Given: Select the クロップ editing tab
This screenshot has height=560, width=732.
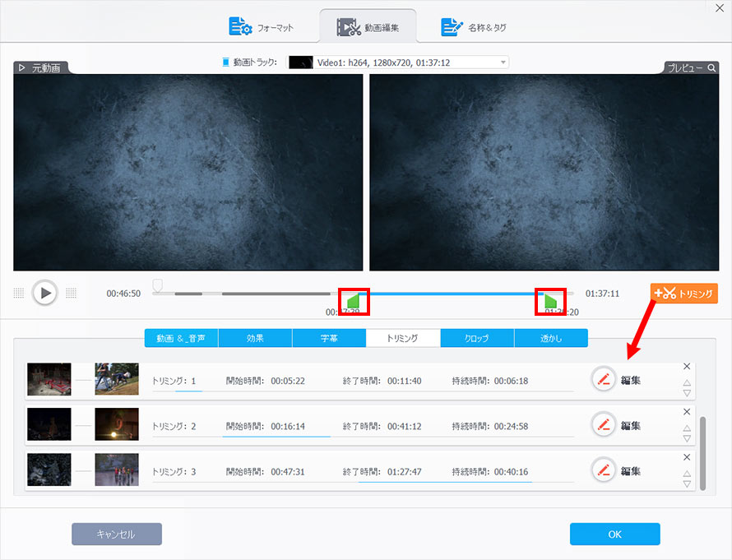Looking at the screenshot, I should click(x=477, y=338).
